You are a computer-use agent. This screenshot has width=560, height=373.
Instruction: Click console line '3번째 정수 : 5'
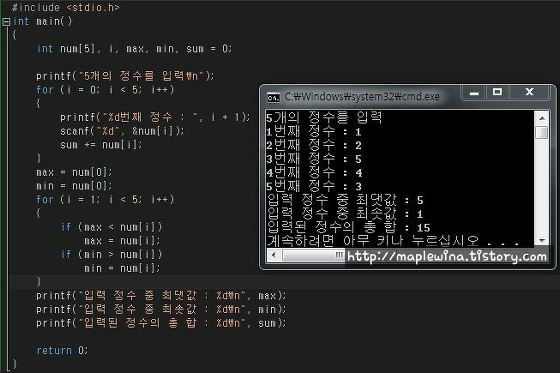[x=314, y=159]
